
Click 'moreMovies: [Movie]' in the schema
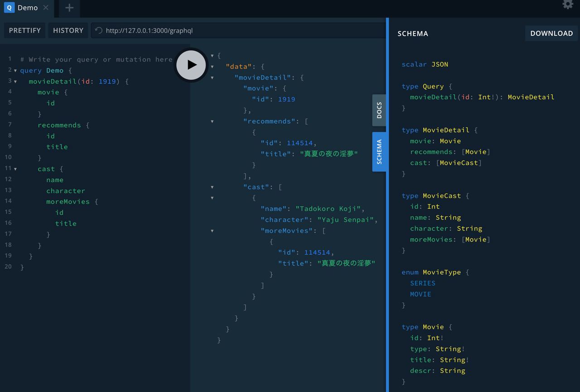(450, 239)
